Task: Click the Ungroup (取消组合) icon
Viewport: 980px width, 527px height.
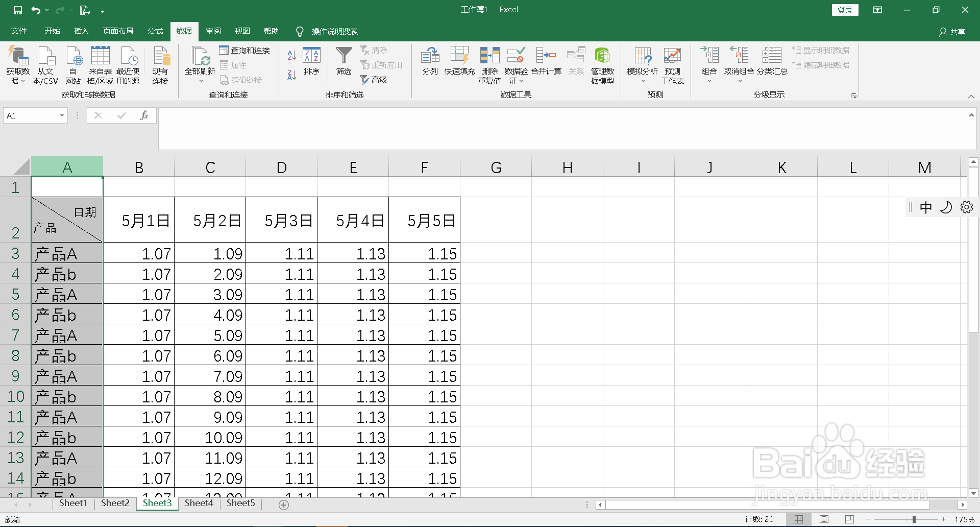Action: 739,64
